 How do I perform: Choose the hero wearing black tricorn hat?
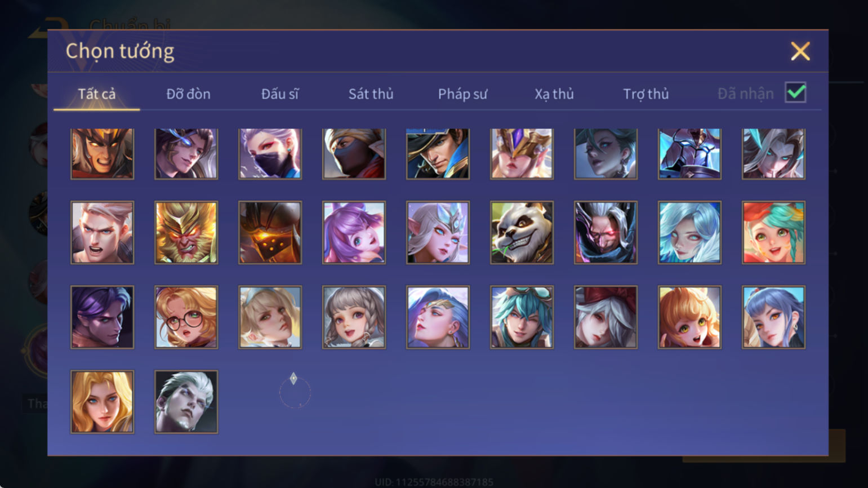(x=438, y=154)
